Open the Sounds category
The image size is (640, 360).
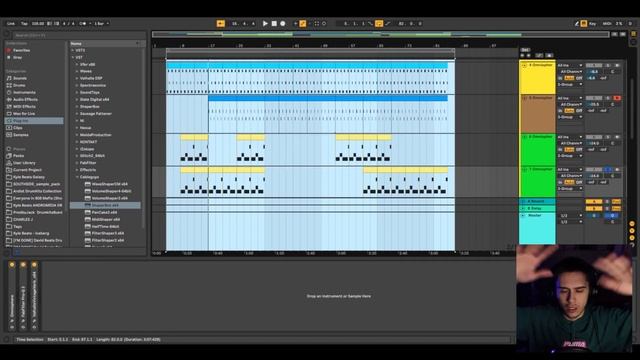click(20, 78)
